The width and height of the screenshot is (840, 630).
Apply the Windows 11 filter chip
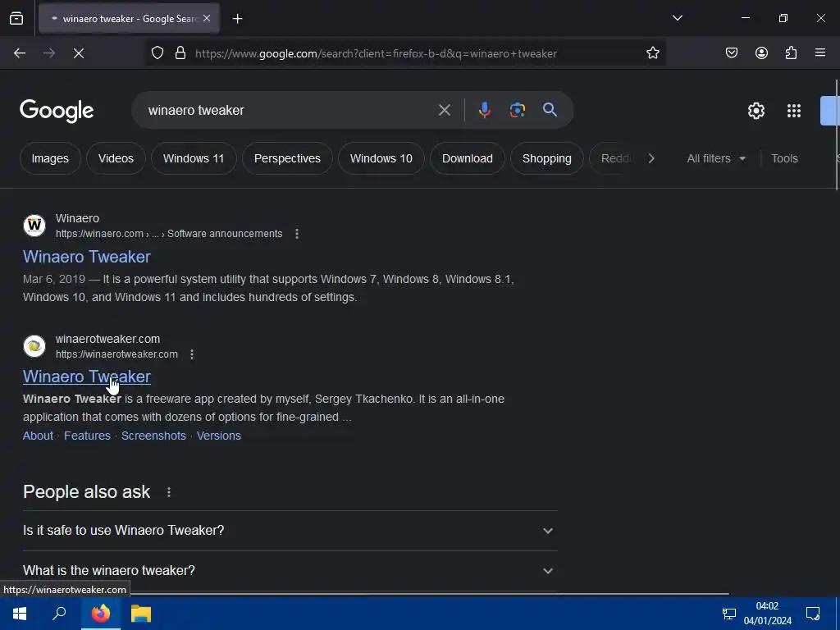pyautogui.click(x=194, y=158)
